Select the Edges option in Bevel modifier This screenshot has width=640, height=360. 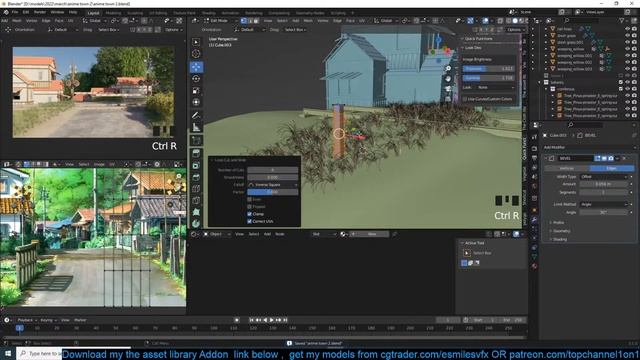[611, 168]
